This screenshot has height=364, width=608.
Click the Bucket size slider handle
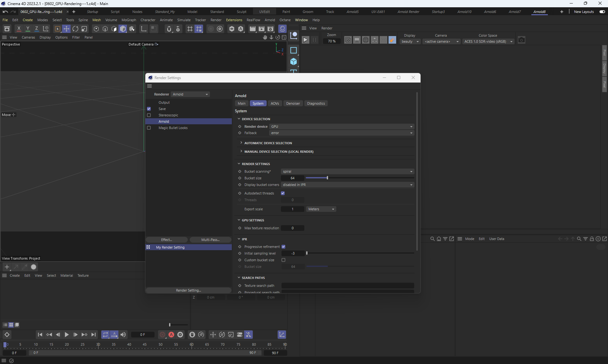(x=327, y=178)
